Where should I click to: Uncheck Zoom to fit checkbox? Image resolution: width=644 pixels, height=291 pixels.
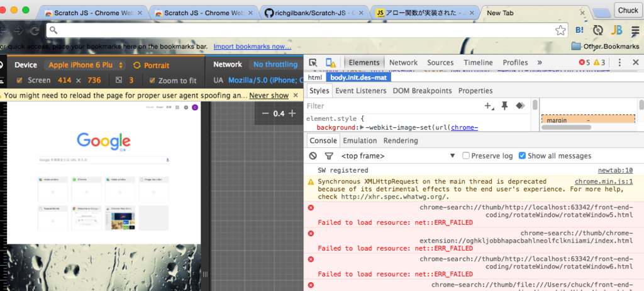tap(152, 80)
